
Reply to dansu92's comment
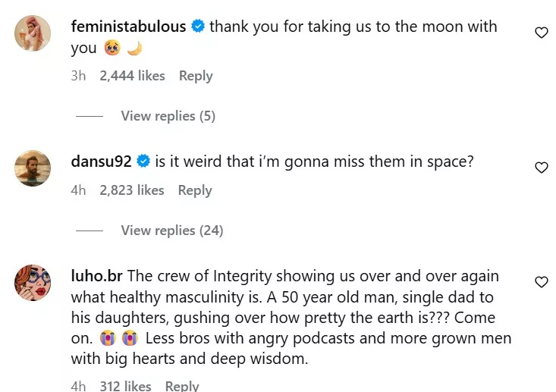pyautogui.click(x=195, y=190)
